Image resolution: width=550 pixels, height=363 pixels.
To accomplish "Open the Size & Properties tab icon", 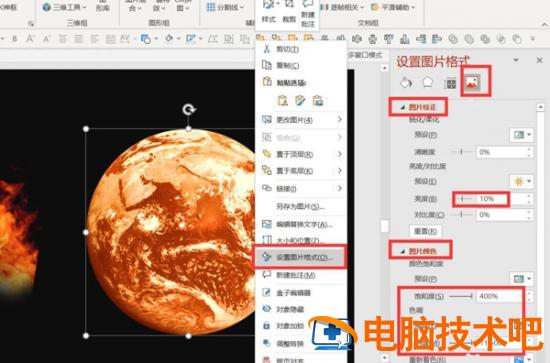I will pos(450,83).
